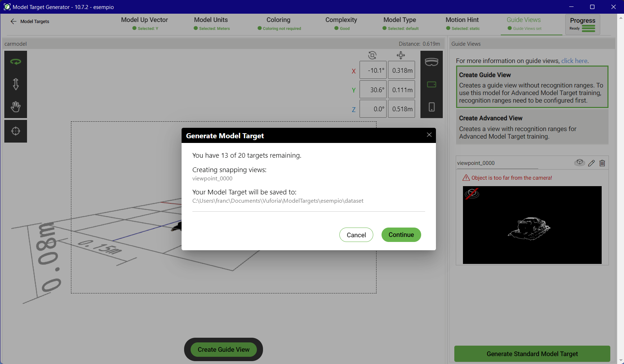Click the viewpoint_0000 black thumbnail preview
Viewport: 624px width, 364px height.
click(x=532, y=225)
